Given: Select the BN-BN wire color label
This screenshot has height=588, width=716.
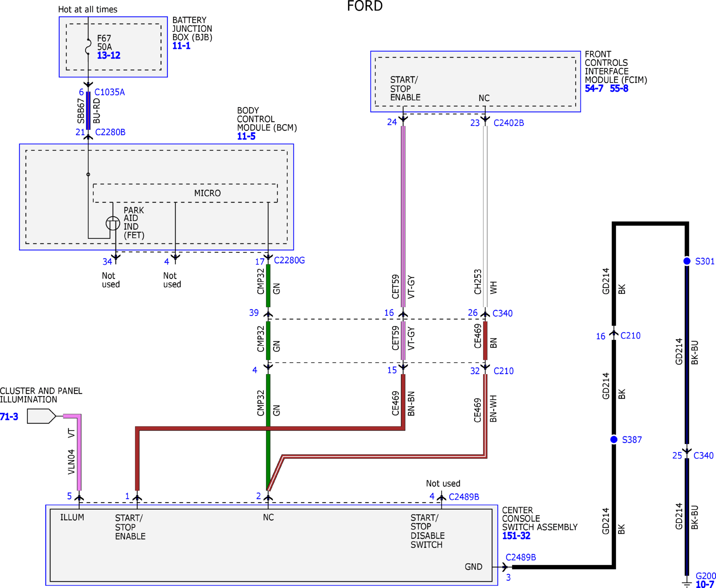Looking at the screenshot, I should pyautogui.click(x=411, y=404).
